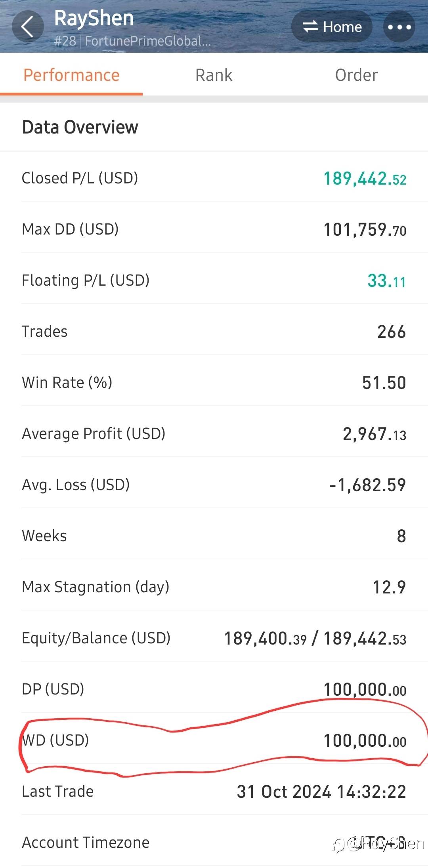Select the Trades count row

[214, 332]
